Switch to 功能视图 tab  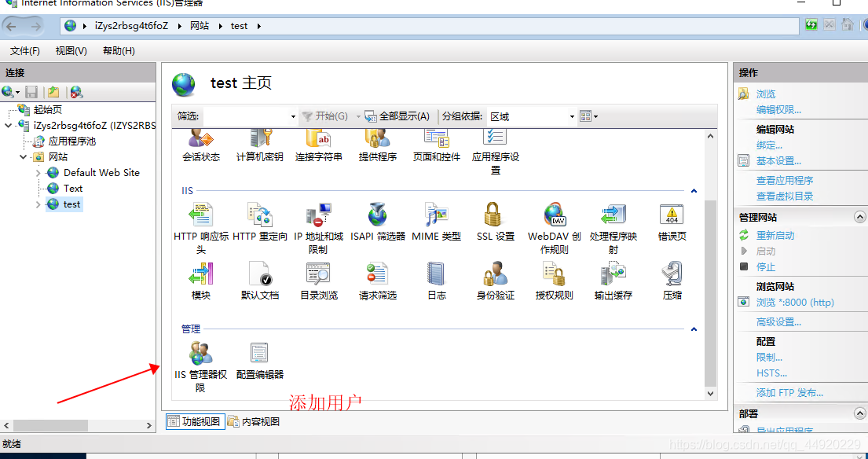click(x=196, y=422)
